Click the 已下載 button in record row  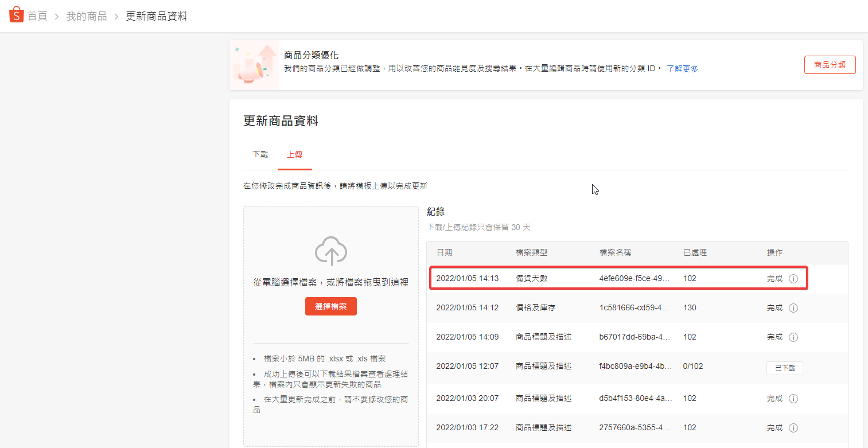pyautogui.click(x=784, y=368)
